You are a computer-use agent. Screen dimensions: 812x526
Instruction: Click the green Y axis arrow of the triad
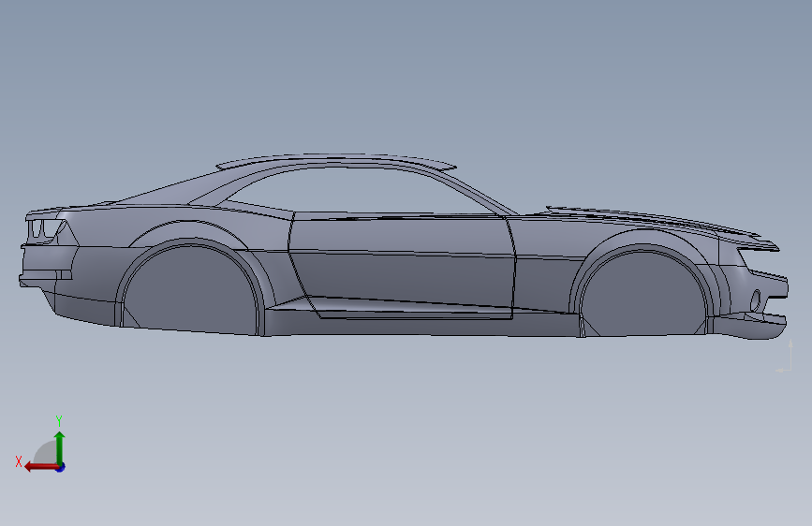[60, 448]
